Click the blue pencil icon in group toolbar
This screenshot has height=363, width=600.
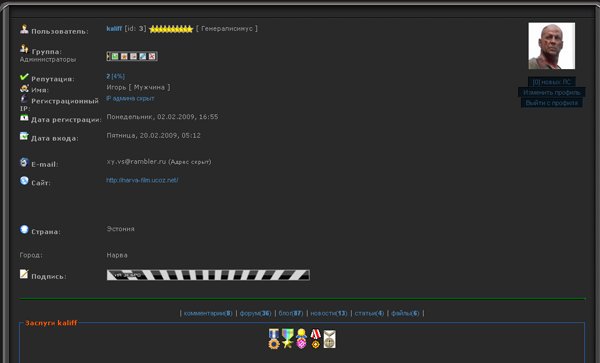[143, 56]
